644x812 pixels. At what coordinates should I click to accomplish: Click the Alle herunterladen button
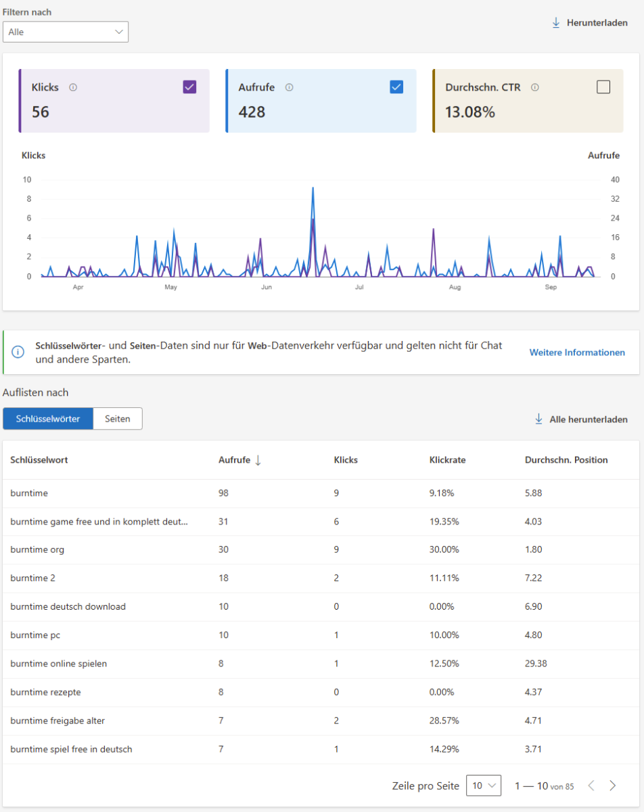click(588, 420)
